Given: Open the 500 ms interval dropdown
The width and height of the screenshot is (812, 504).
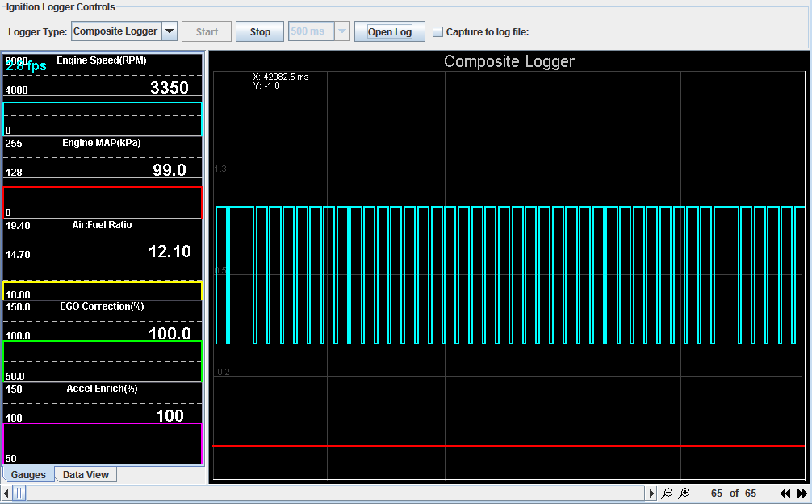Looking at the screenshot, I should point(342,32).
